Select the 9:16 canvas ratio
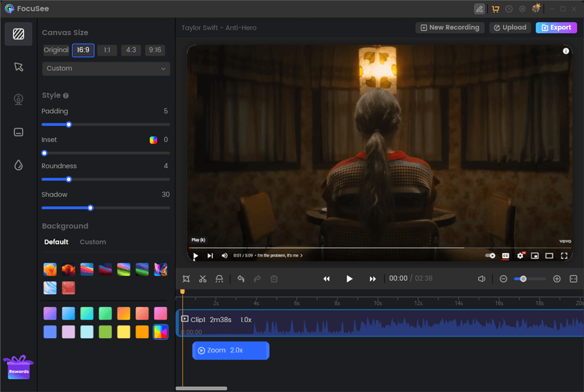The image size is (584, 392). 155,50
